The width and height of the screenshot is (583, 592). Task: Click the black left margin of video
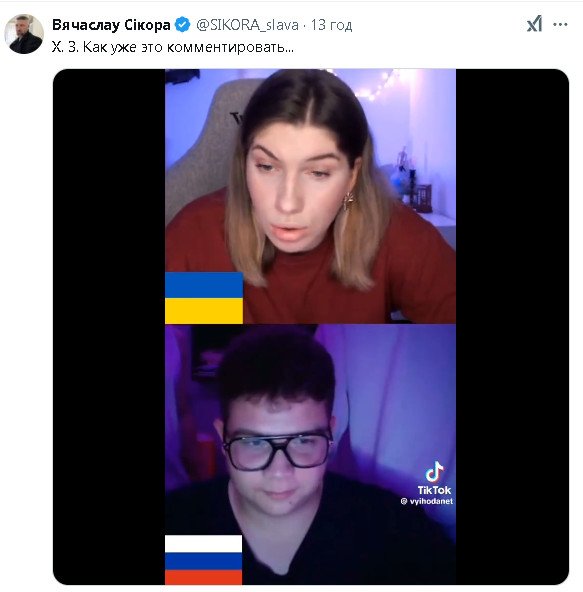click(109, 327)
